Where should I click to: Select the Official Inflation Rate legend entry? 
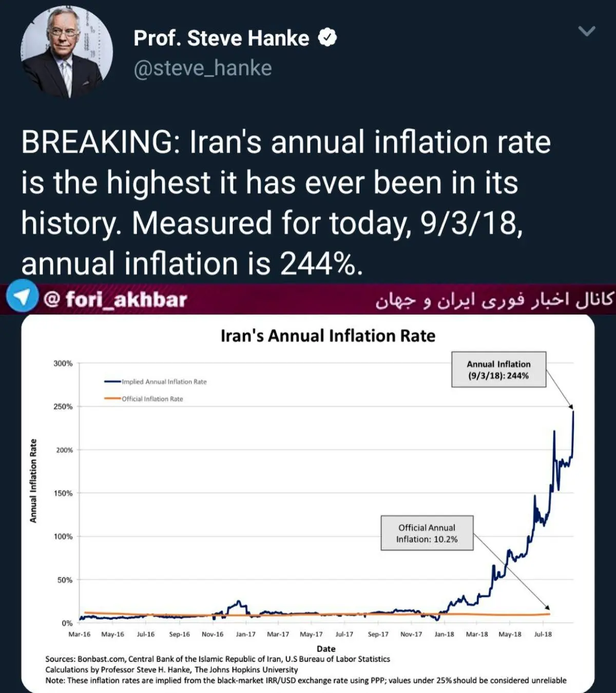point(152,399)
